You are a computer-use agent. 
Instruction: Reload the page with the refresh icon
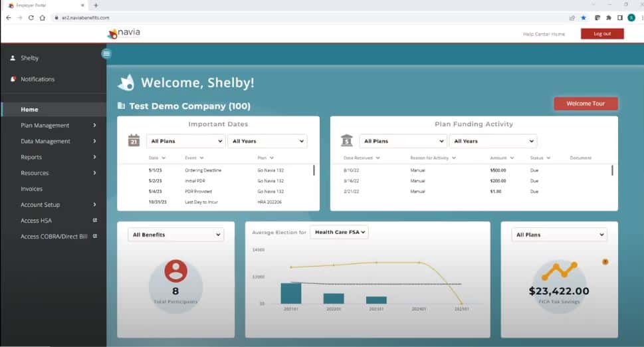click(x=31, y=18)
